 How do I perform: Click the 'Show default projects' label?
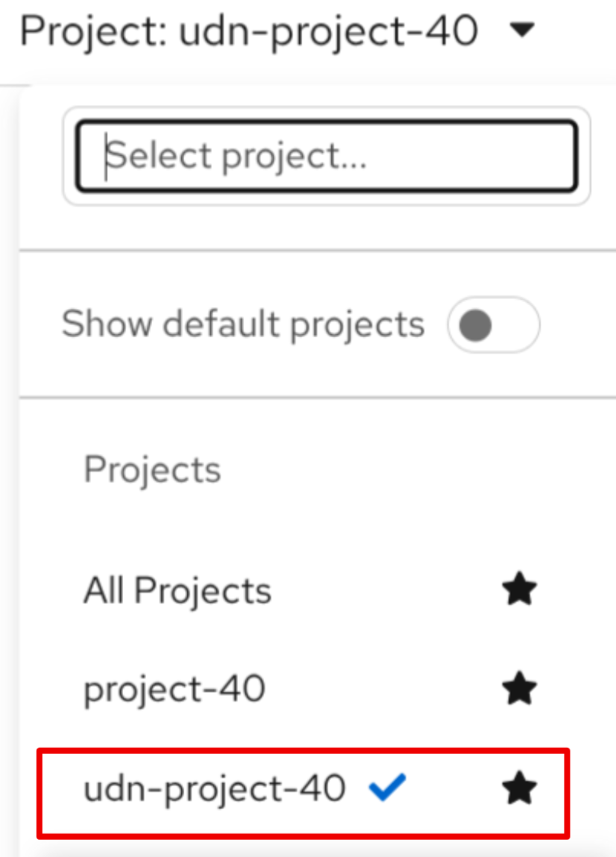242,325
